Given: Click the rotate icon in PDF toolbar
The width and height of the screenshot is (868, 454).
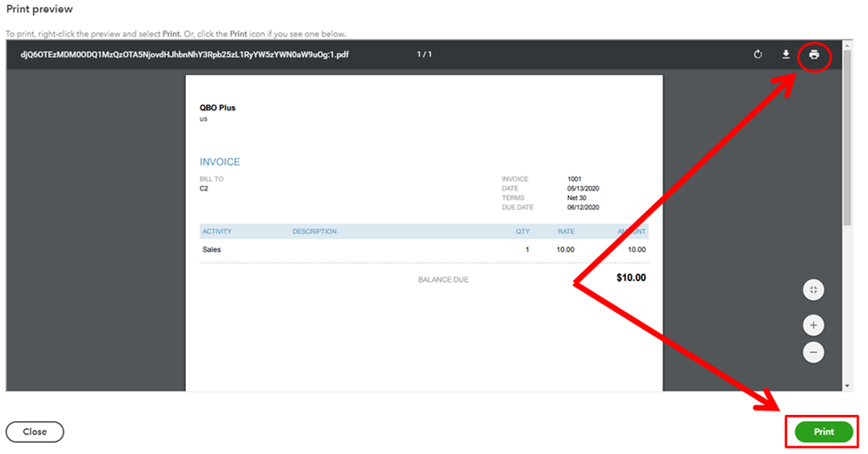Looking at the screenshot, I should [x=758, y=54].
